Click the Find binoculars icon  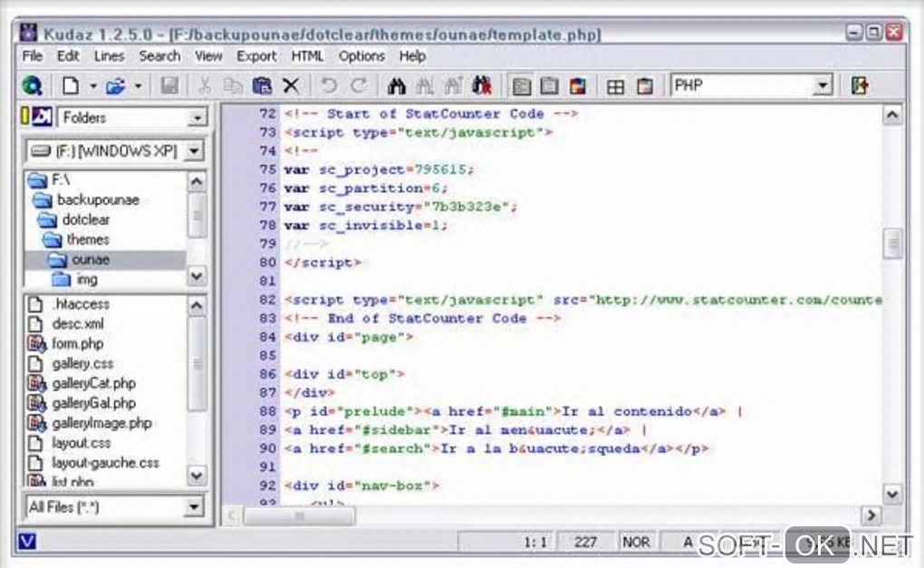click(x=397, y=86)
